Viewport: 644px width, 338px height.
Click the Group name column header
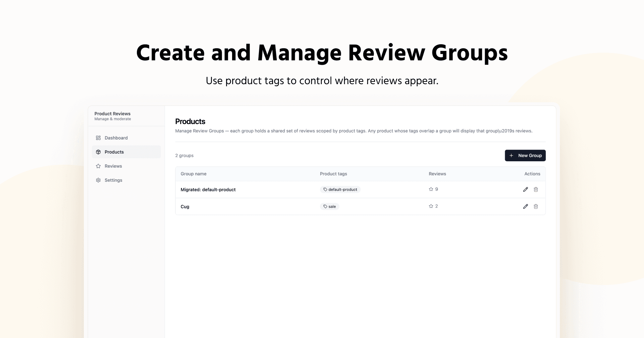194,174
